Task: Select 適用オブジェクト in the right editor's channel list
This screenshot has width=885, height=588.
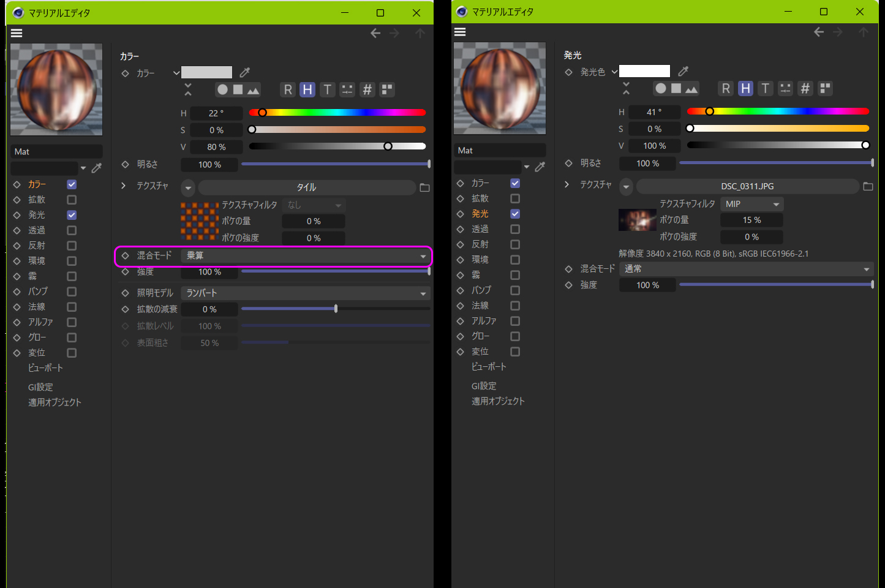Action: 498,401
